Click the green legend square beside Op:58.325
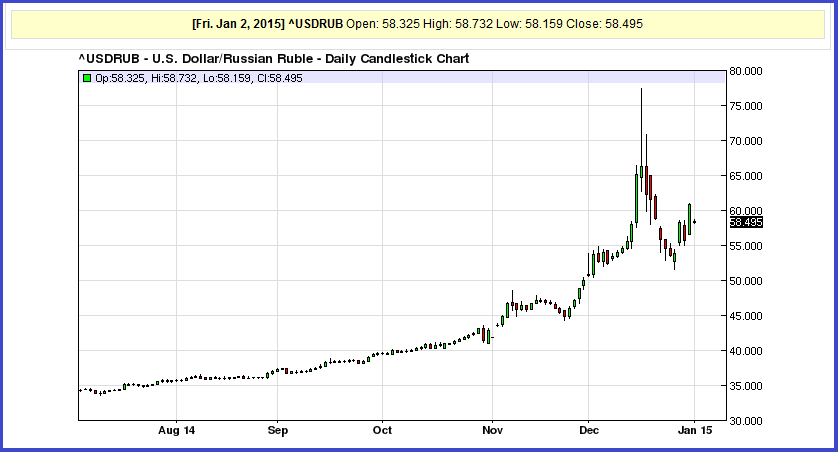This screenshot has width=838, height=452. coord(87,78)
